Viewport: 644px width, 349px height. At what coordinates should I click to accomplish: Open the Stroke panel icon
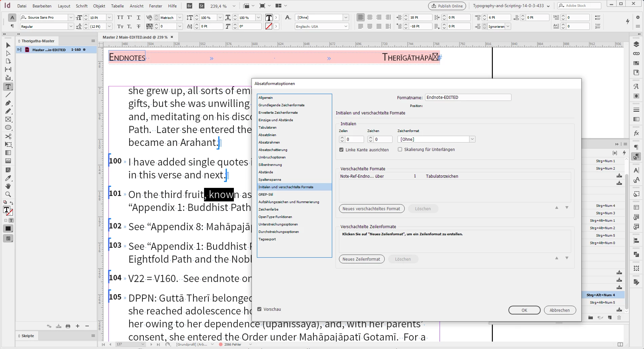coord(636,110)
